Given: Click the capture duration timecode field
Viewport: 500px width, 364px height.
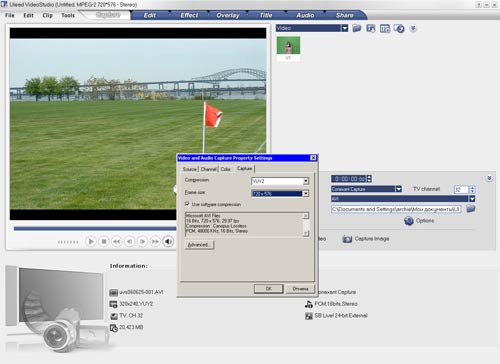Looking at the screenshot, I should (349, 179).
